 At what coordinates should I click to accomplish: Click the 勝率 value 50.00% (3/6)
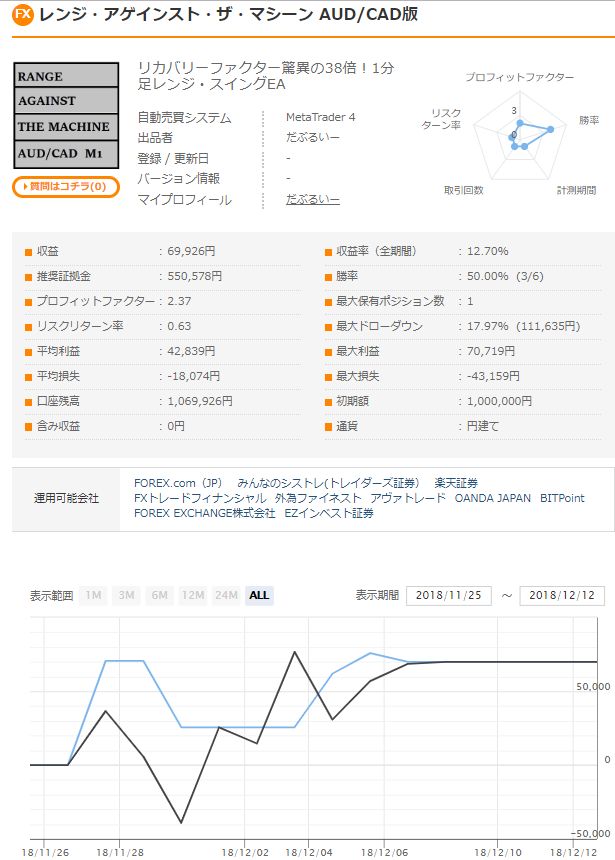pos(505,276)
